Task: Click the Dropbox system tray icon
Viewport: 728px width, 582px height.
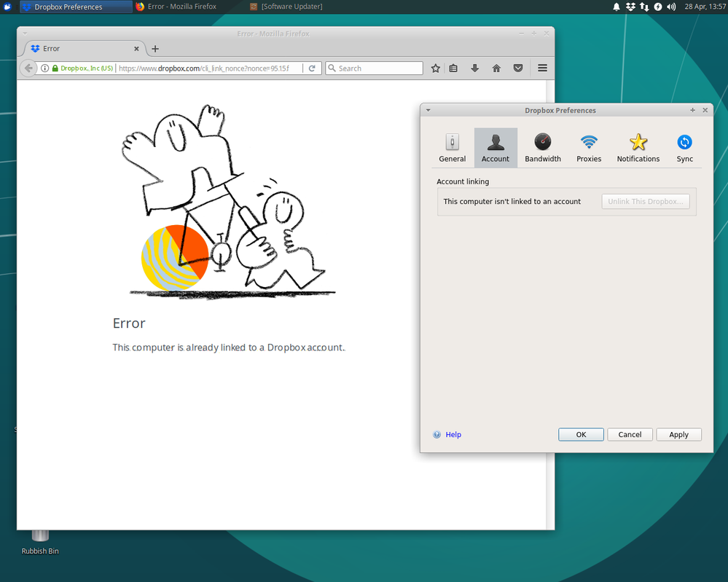Action: 630,7
